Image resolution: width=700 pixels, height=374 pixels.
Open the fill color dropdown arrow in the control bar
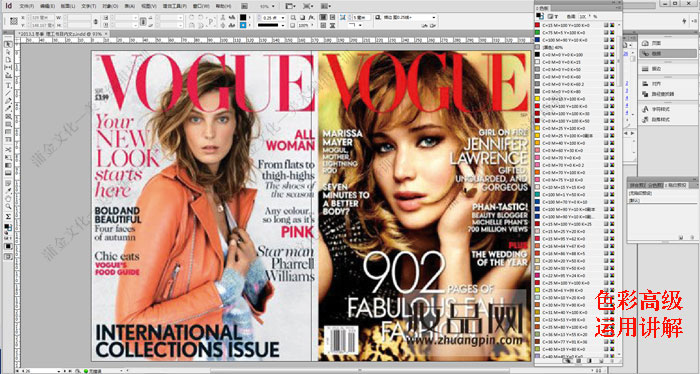click(250, 17)
